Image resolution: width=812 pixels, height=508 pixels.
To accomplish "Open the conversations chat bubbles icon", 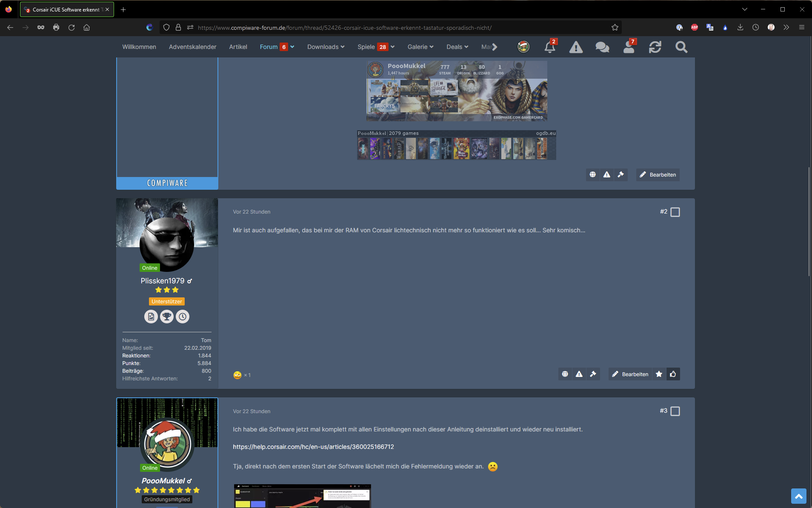I will [602, 47].
